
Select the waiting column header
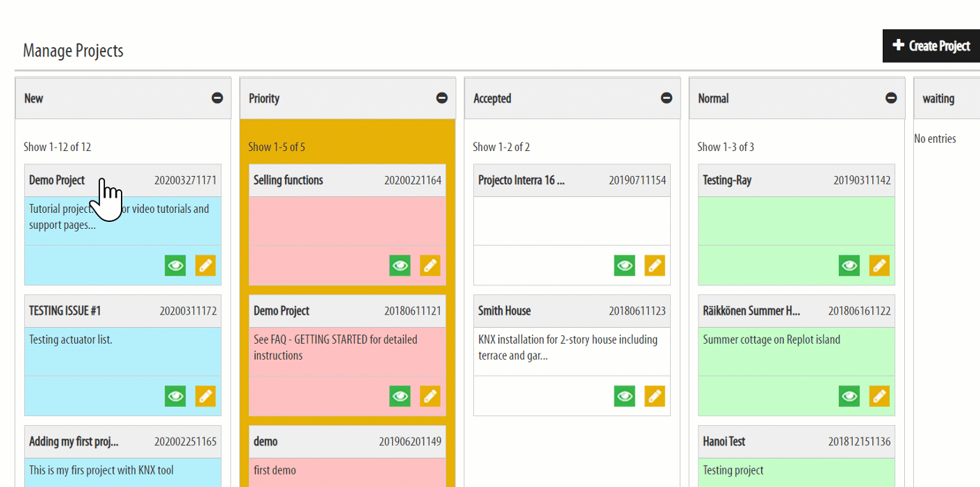click(947, 98)
